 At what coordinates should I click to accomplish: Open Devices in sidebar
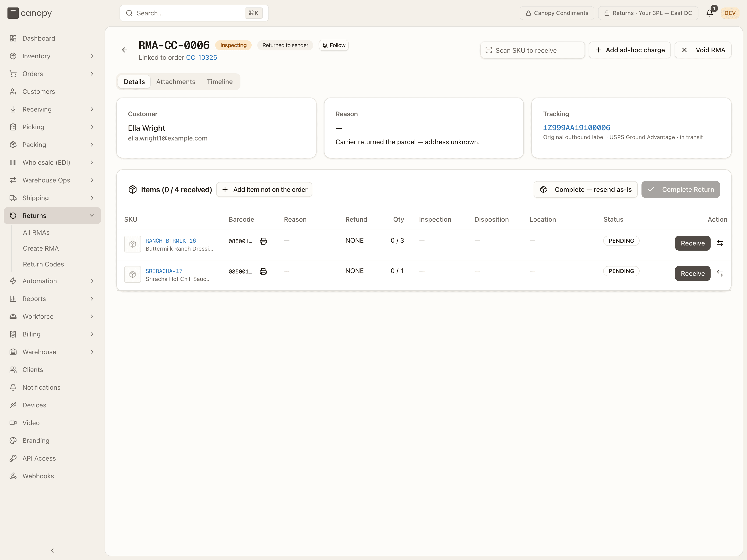[x=52, y=405]
